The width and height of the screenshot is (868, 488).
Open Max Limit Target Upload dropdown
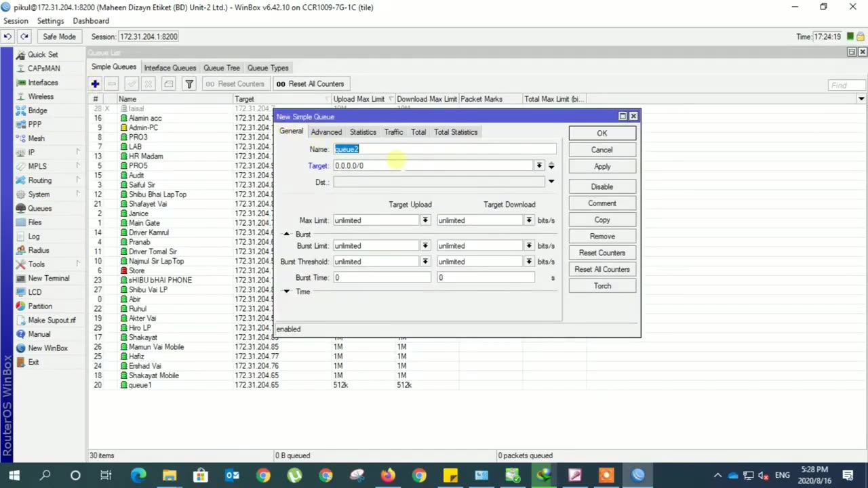pyautogui.click(x=425, y=220)
